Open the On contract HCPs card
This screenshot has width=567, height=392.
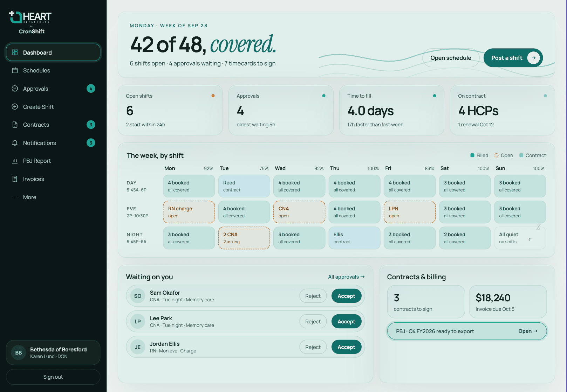503,110
